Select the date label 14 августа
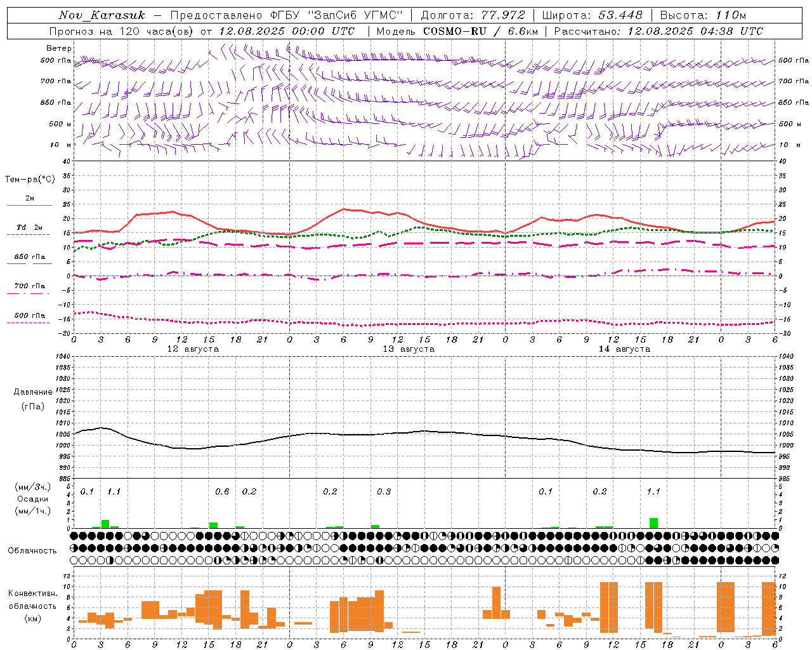The width and height of the screenshot is (812, 650). click(x=624, y=349)
